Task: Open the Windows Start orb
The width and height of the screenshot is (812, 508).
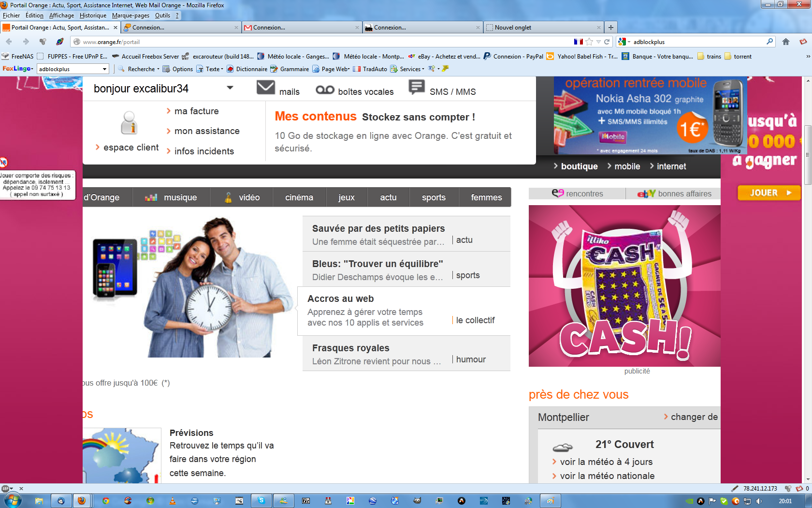Action: point(12,500)
